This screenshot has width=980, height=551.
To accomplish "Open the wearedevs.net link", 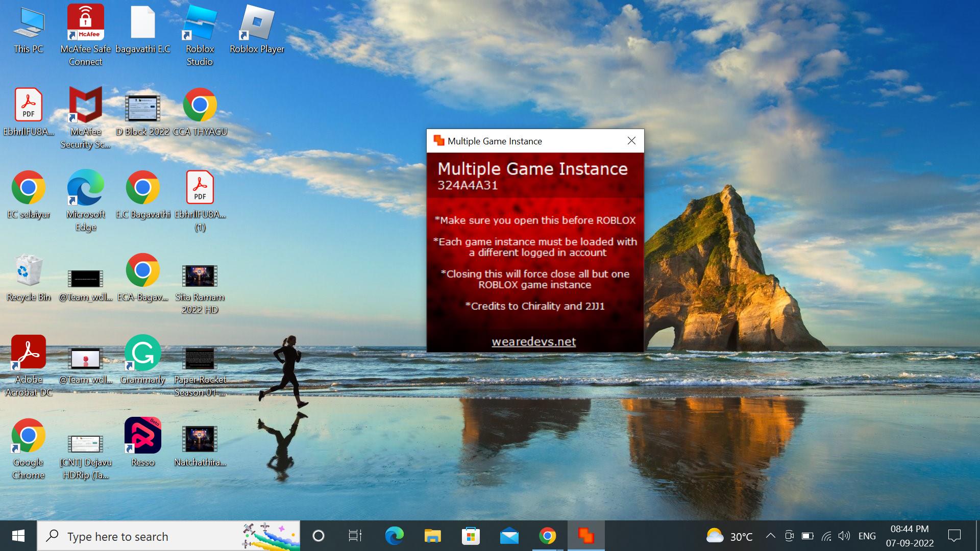I will 533,341.
